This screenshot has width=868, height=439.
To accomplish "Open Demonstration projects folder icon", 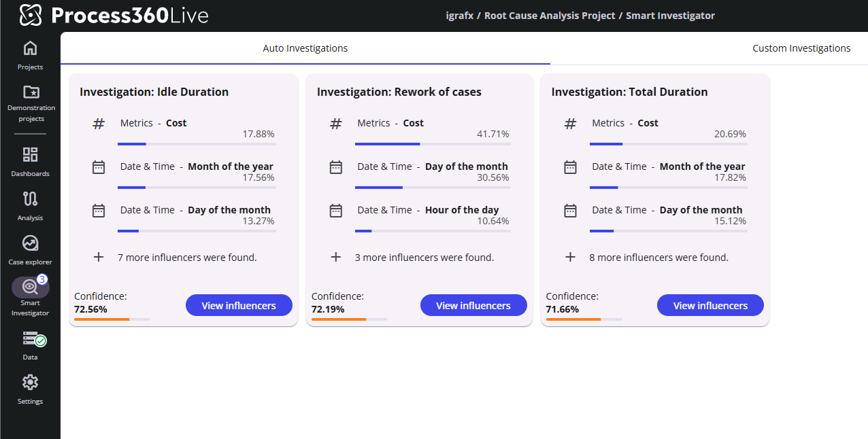I will click(x=31, y=92).
